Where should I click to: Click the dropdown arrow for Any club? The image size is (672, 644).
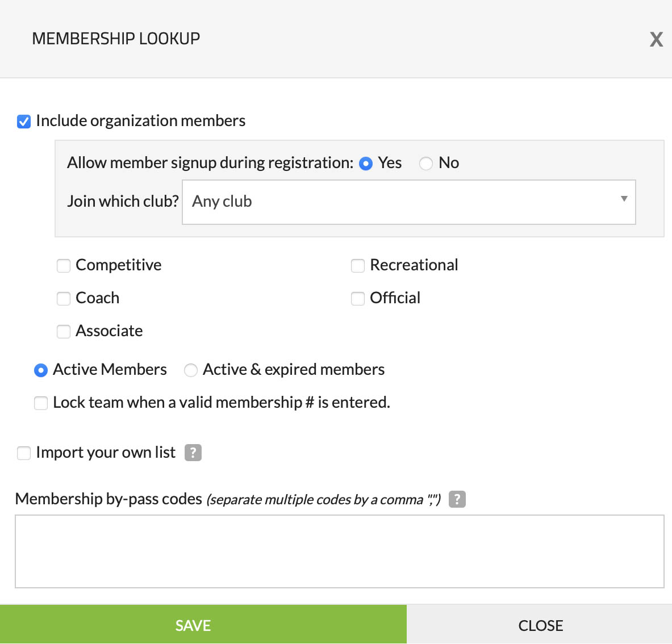click(624, 199)
